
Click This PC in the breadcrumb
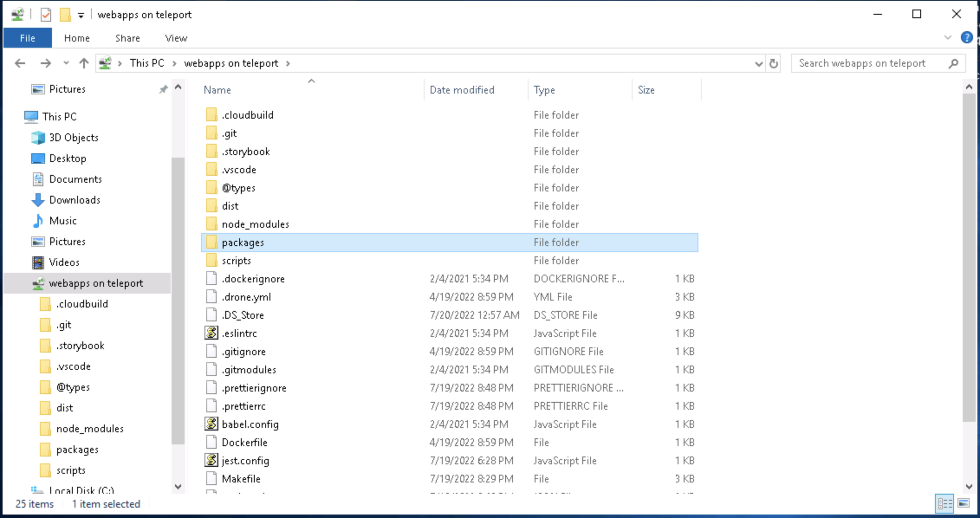pyautogui.click(x=147, y=63)
